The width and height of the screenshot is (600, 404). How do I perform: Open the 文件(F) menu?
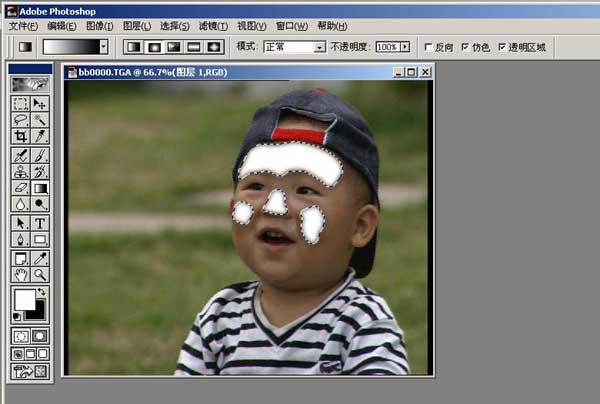click(x=23, y=26)
